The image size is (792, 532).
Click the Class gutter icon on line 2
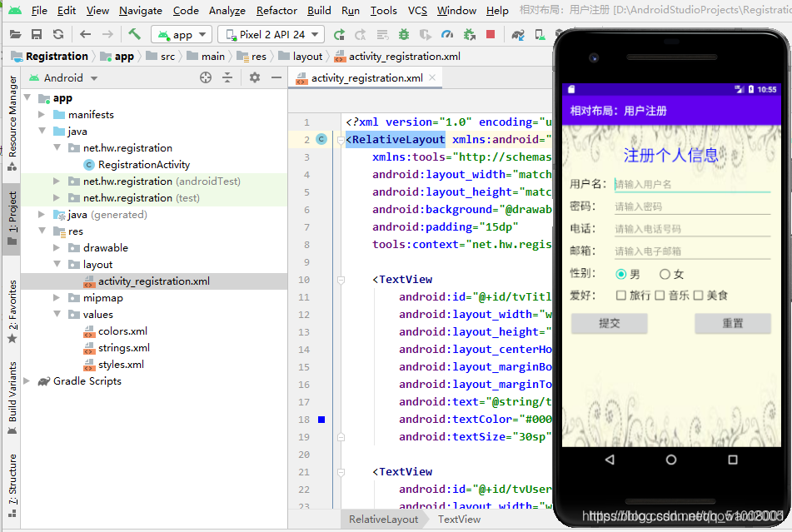[321, 139]
